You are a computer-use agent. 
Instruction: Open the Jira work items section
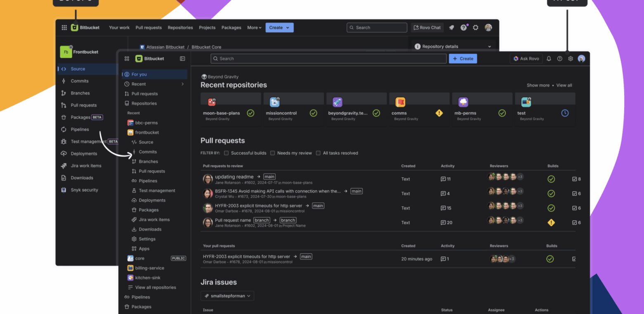click(x=153, y=219)
